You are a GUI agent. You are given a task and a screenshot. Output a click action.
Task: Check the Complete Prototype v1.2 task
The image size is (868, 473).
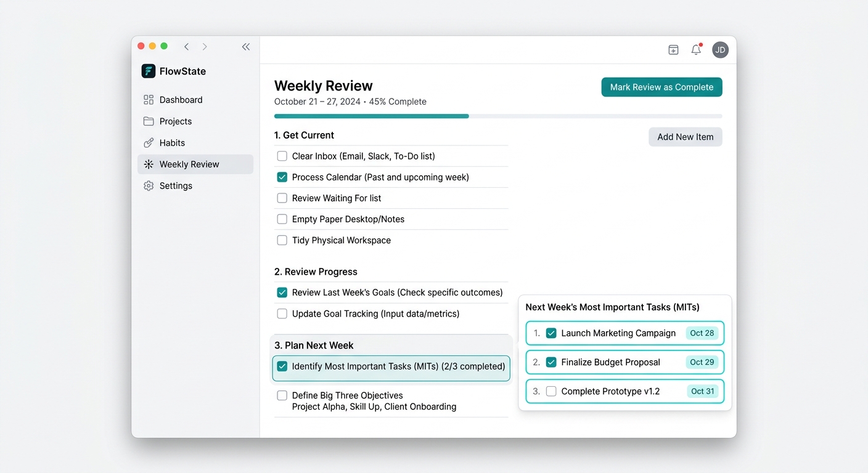(x=551, y=391)
